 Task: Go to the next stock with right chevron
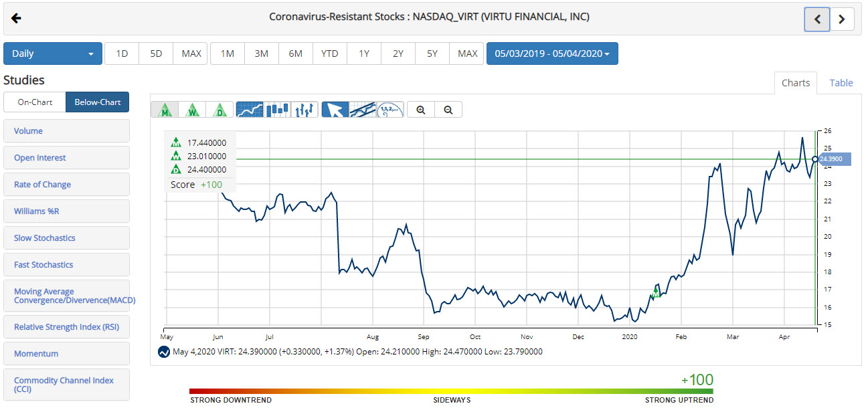[x=842, y=19]
